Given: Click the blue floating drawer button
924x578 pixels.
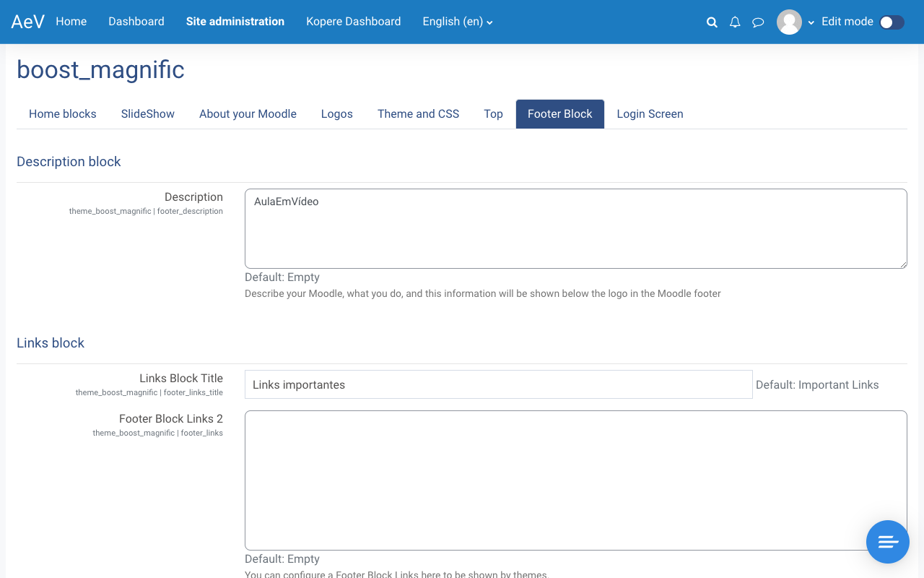Looking at the screenshot, I should [887, 542].
